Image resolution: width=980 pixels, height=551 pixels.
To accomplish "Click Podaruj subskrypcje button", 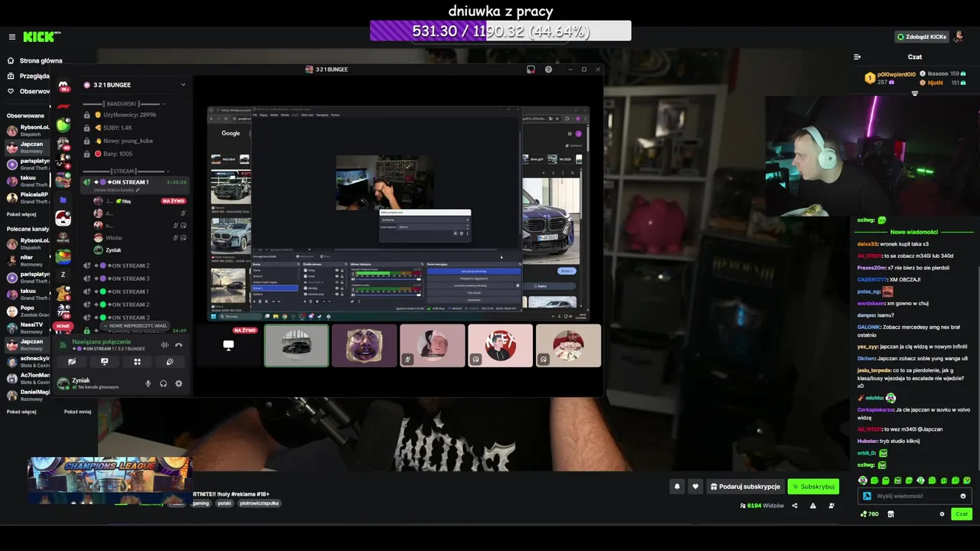I will coord(744,486).
